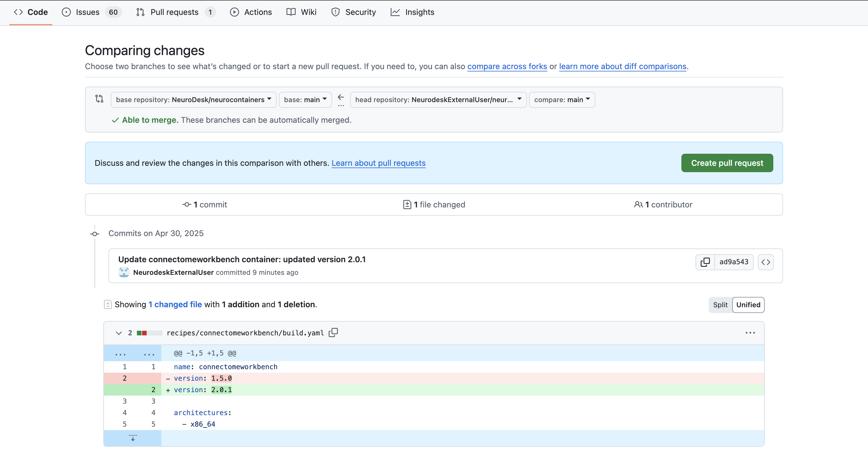Copy the full commit SHA icon
This screenshot has width=868, height=459.
(x=705, y=262)
